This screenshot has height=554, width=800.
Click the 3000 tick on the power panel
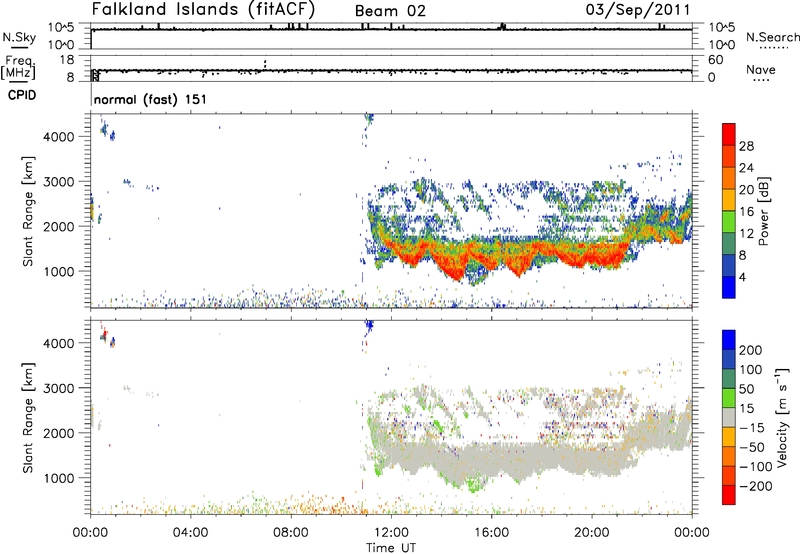click(59, 182)
